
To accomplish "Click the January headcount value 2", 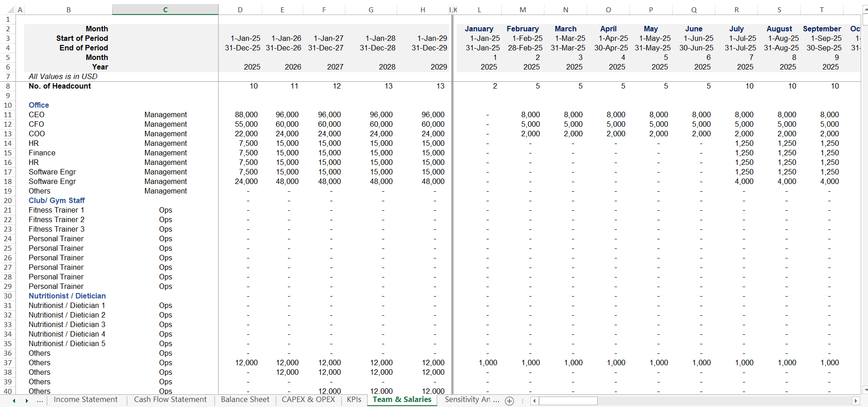I will click(495, 86).
